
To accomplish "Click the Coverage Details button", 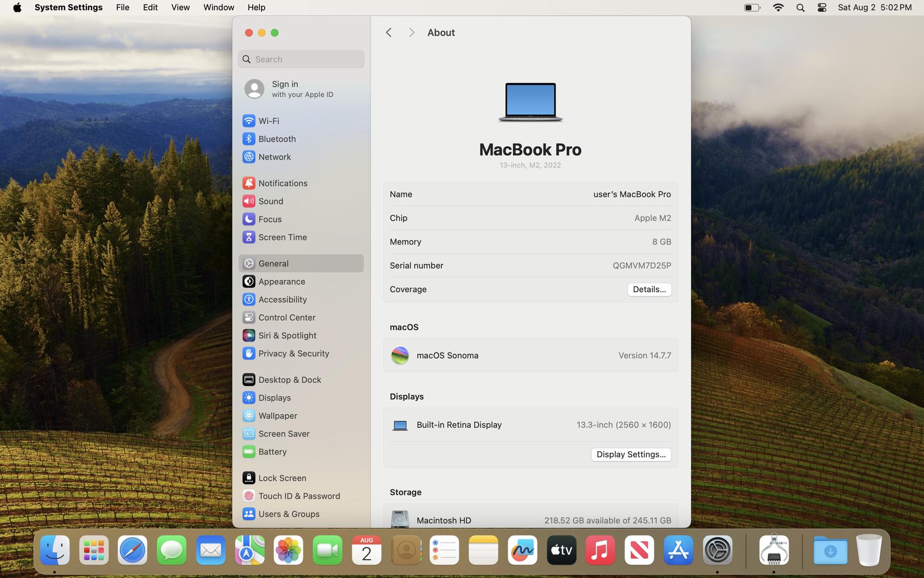I will point(649,290).
